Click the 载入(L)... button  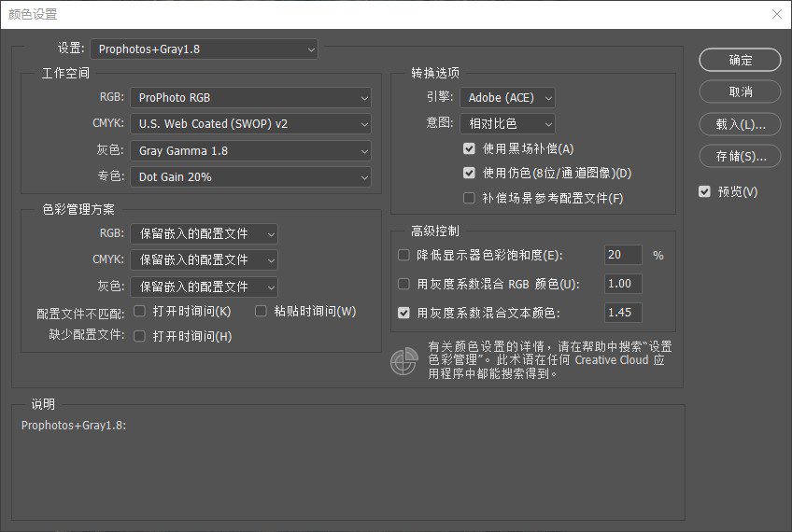point(740,124)
